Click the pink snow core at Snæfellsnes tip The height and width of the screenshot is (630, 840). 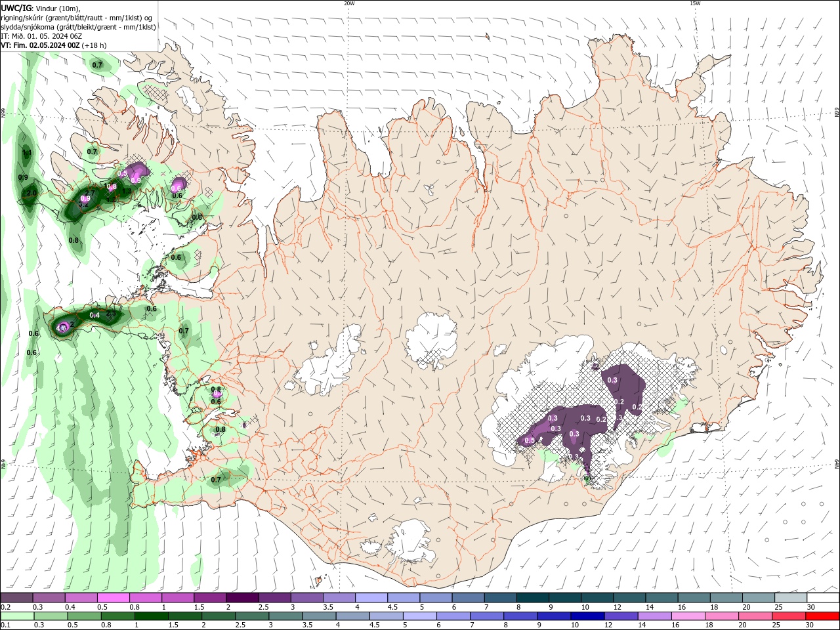point(63,327)
